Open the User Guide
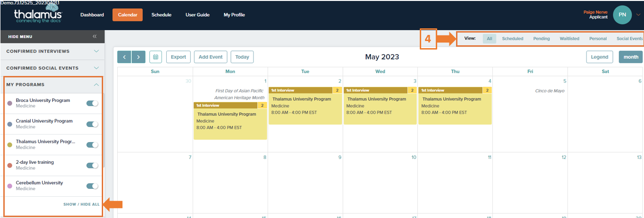Screen dimensions: 644x218 pos(197,15)
